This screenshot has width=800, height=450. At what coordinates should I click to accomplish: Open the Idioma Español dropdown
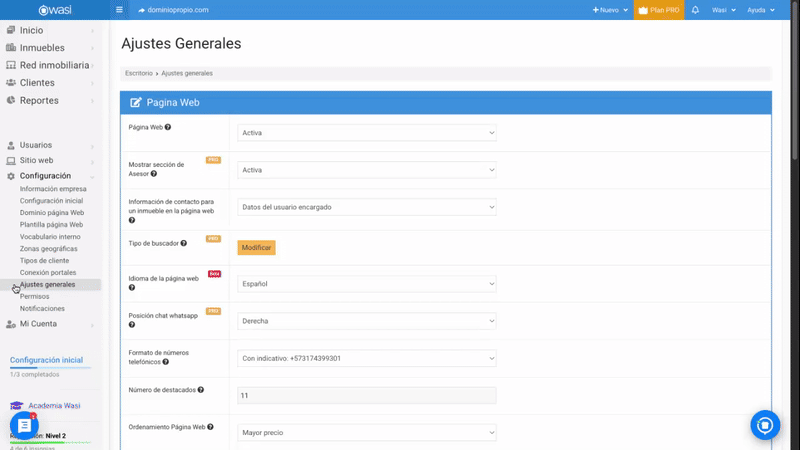(x=367, y=284)
